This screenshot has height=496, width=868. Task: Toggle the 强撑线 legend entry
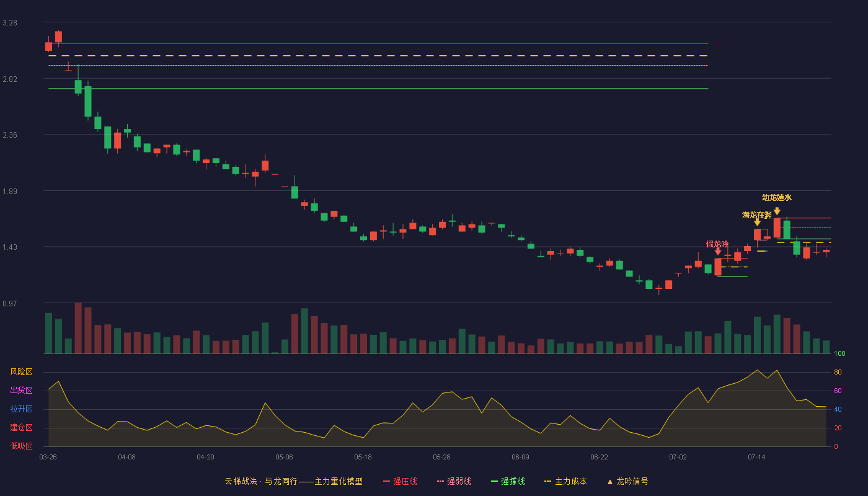tap(508, 481)
